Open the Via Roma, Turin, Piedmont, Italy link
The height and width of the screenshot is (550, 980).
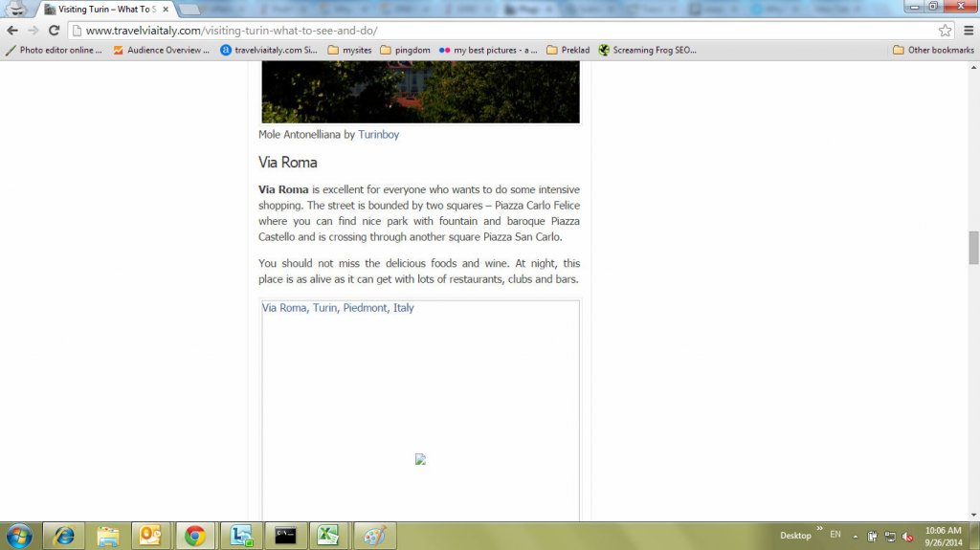point(338,307)
